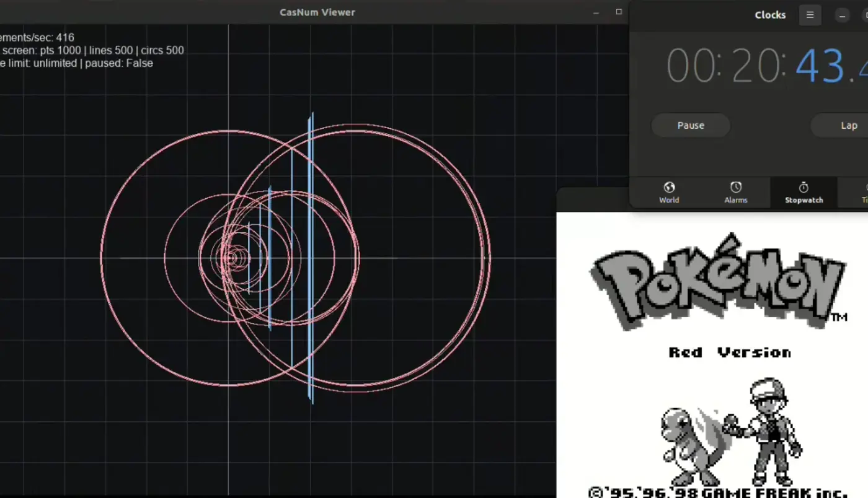Click the CasNum Viewer title bar text
This screenshot has height=498, width=868.
317,12
